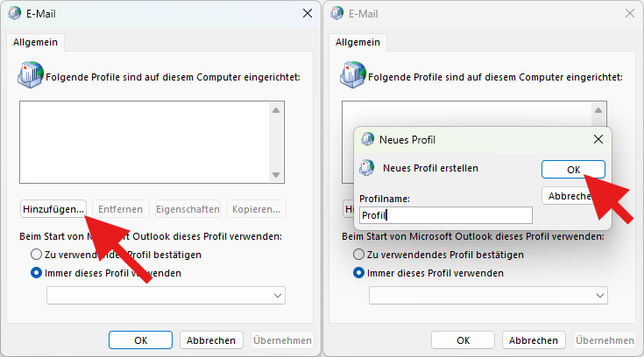
Task: Click scroll-up arrow of left profile list
Action: [x=276, y=111]
